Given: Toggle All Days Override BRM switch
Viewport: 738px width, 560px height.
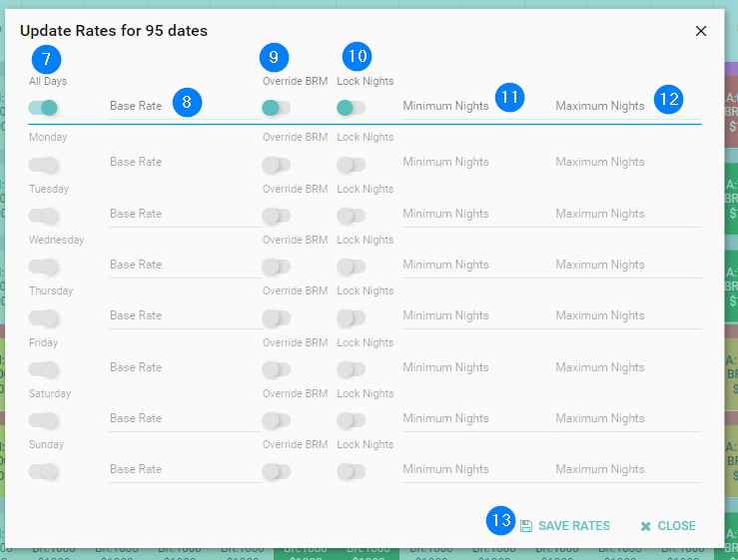Looking at the screenshot, I should click(276, 108).
